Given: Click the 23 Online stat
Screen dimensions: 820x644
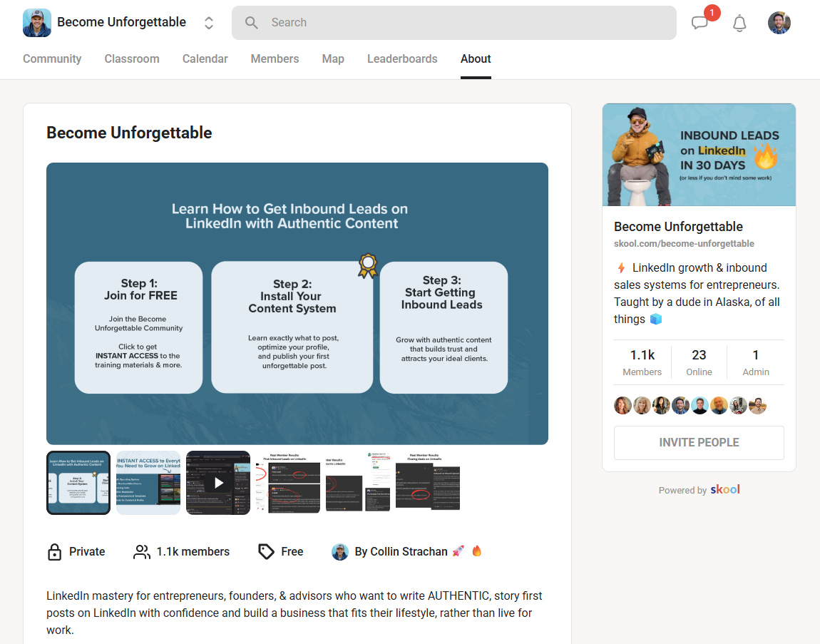Looking at the screenshot, I should click(699, 362).
